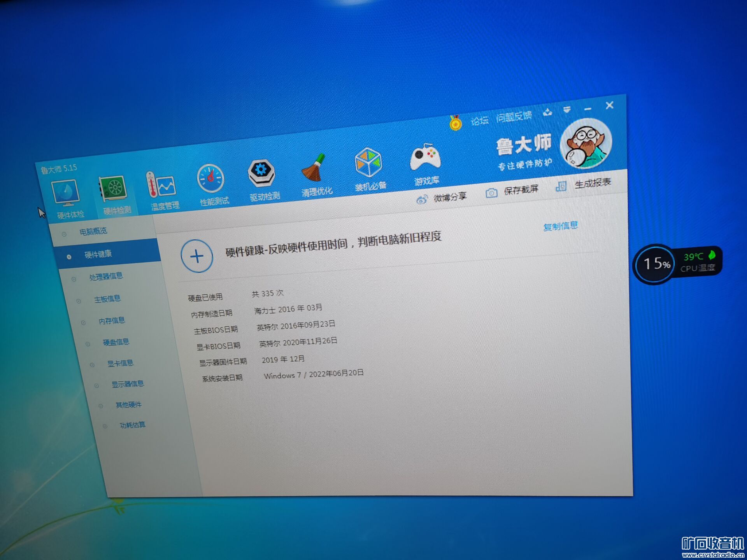Image resolution: width=747 pixels, height=560 pixels.
Task: Click the 39℃ CPU温度 readout
Action: tap(698, 262)
